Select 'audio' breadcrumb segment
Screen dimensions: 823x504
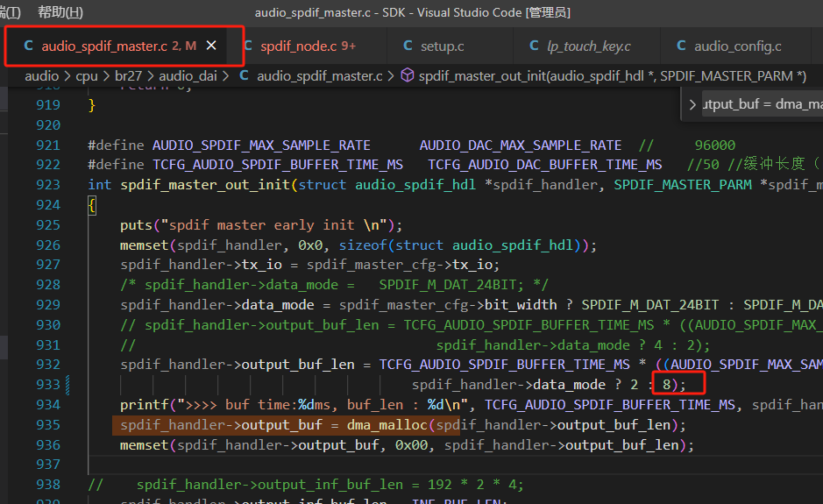[42, 76]
